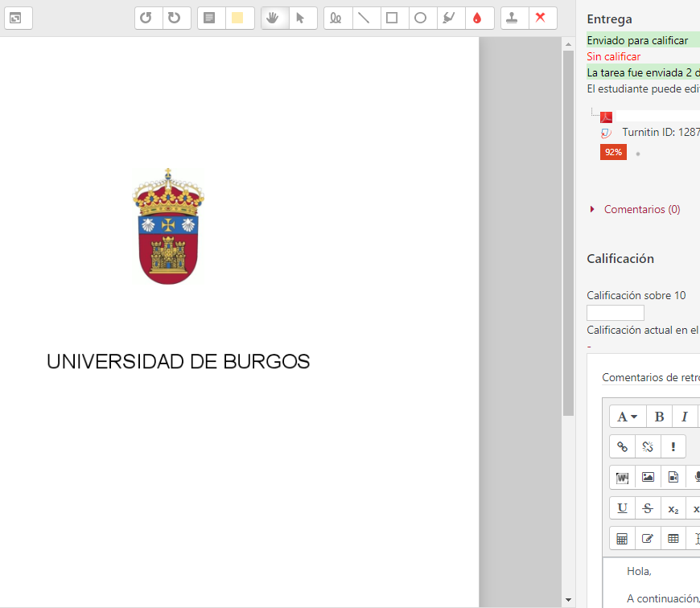Click the 'Sin calificar' status text
This screenshot has width=700, height=608.
click(x=613, y=56)
